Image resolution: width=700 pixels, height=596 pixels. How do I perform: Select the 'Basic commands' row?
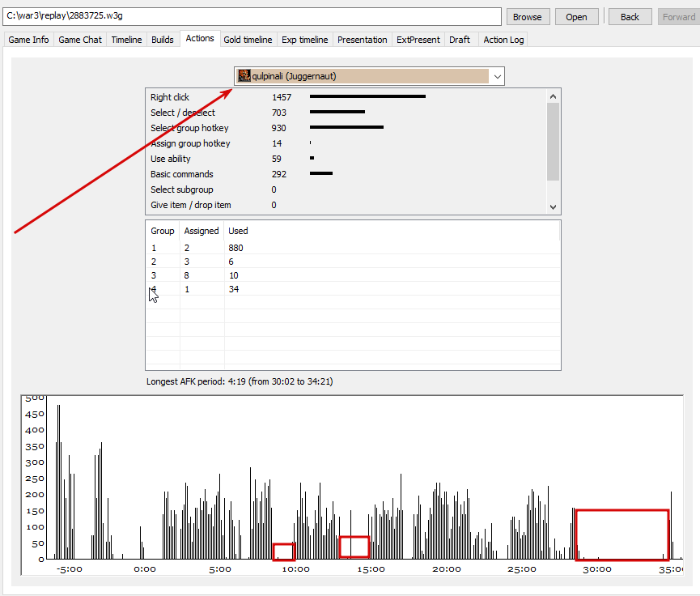(x=346, y=174)
